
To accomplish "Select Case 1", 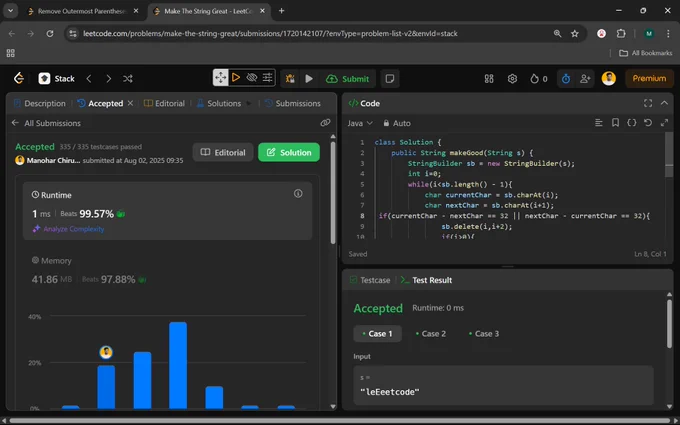I will (x=377, y=333).
